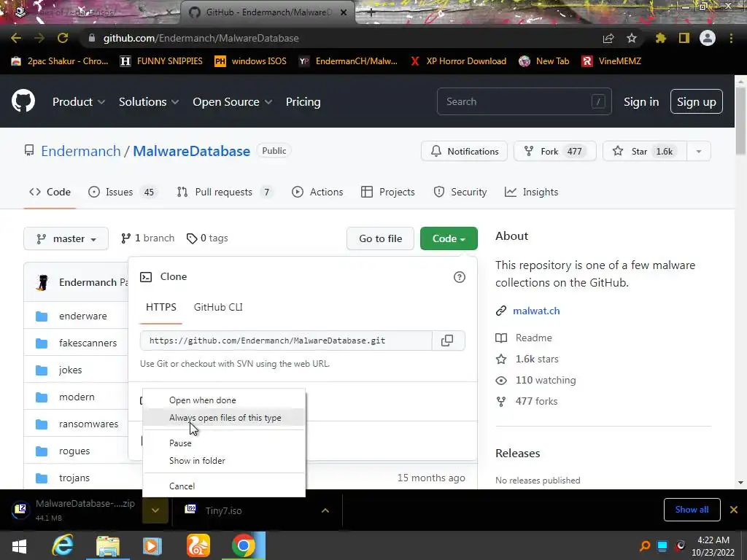The image size is (747, 560).
Task: Open the trojans folder
Action: (74, 478)
